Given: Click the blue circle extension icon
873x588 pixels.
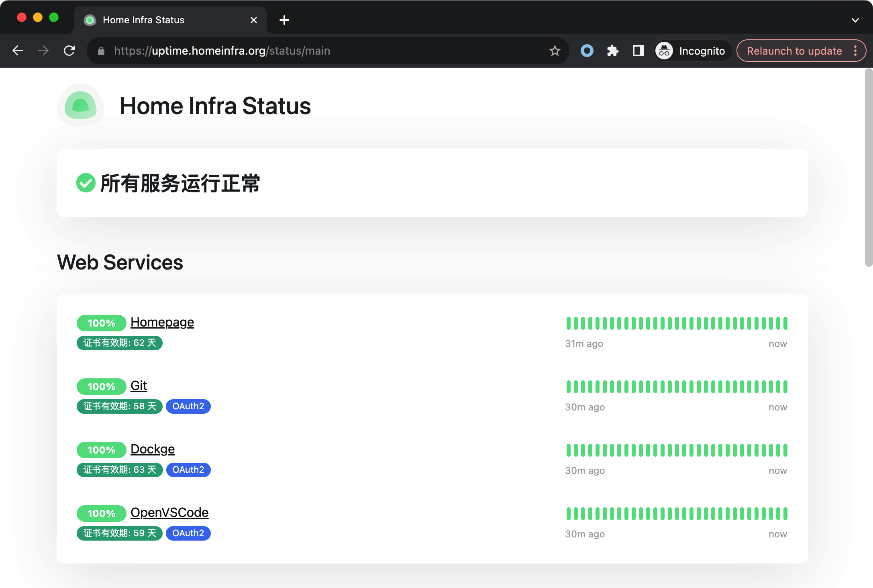Looking at the screenshot, I should click(x=587, y=51).
